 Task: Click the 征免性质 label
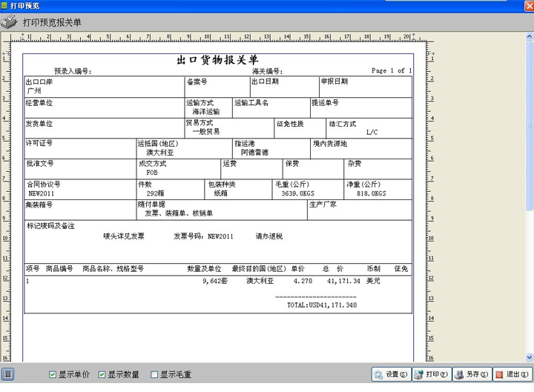pos(290,124)
